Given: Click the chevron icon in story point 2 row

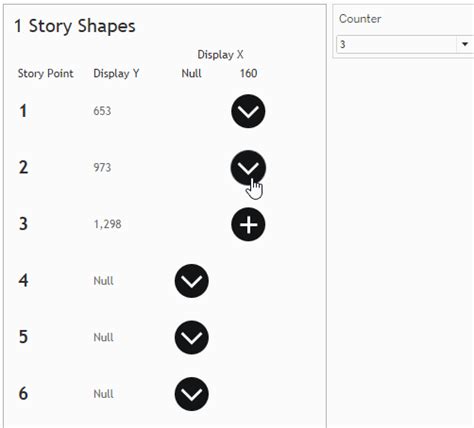Looking at the screenshot, I should 248,168.
